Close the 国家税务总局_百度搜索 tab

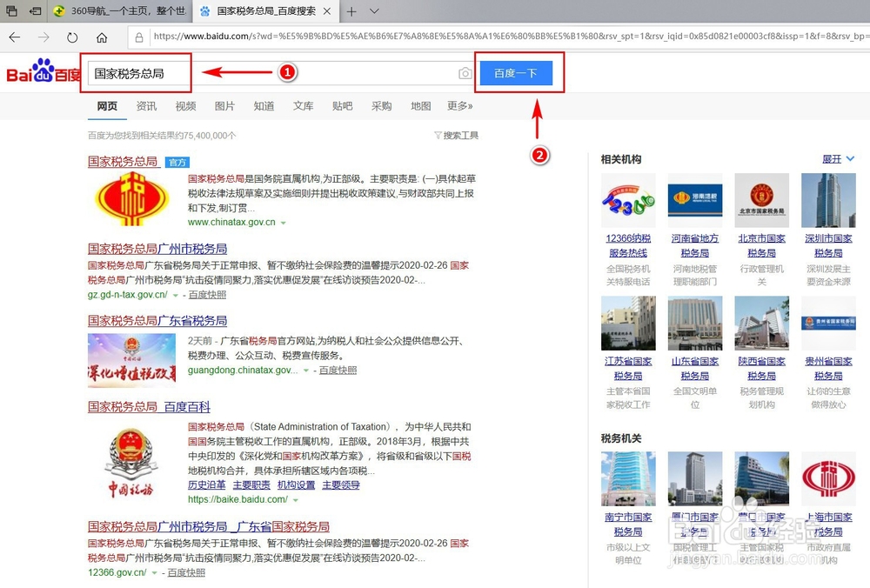pyautogui.click(x=327, y=11)
